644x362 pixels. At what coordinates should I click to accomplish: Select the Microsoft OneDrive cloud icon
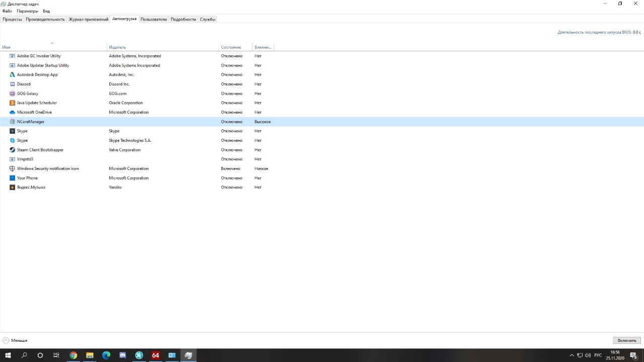pos(13,112)
